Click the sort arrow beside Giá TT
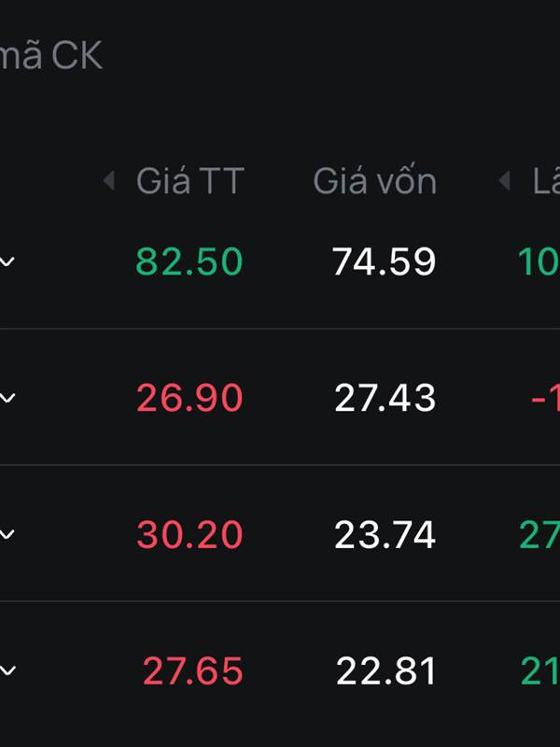 pyautogui.click(x=109, y=180)
